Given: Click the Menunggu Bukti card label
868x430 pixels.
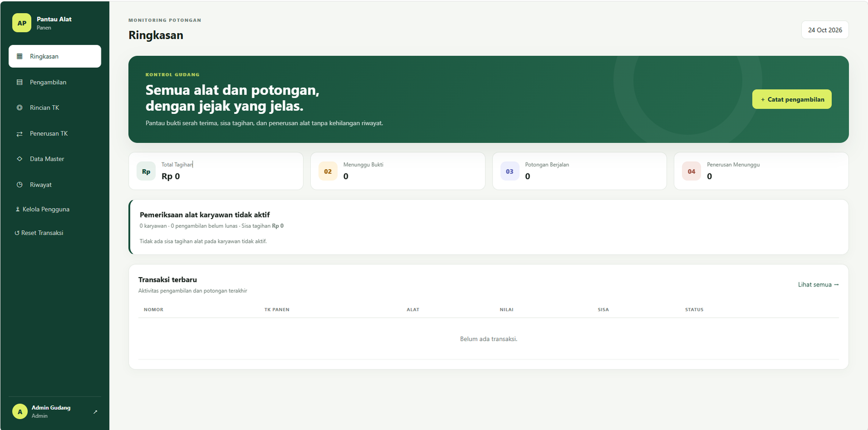Looking at the screenshot, I should [363, 165].
